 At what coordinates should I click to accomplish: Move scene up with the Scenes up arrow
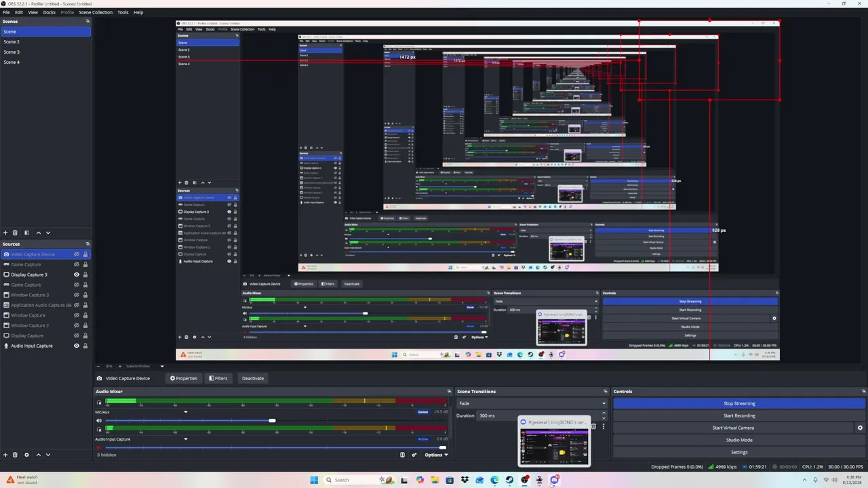[x=38, y=232]
